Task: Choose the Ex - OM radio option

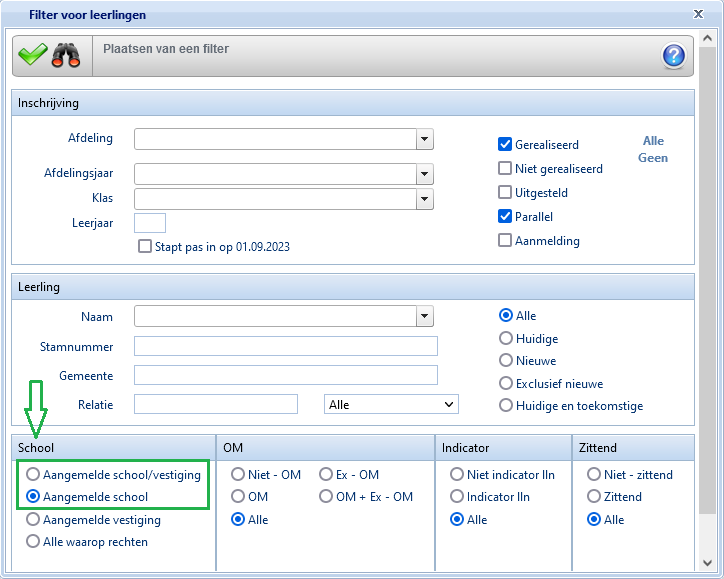Action: click(326, 474)
